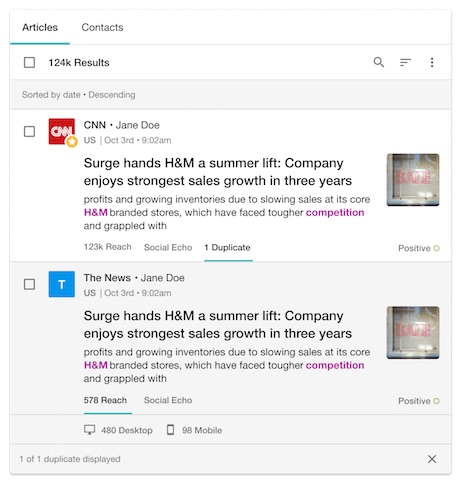Click the desktop monitor reach icon
460x484 pixels.
click(89, 430)
